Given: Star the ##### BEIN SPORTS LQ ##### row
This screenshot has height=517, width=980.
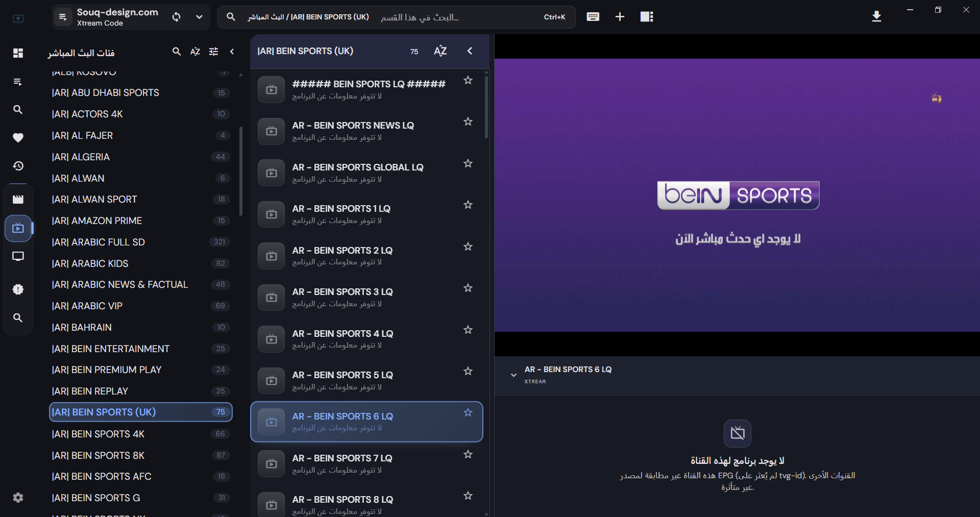Looking at the screenshot, I should tap(468, 80).
